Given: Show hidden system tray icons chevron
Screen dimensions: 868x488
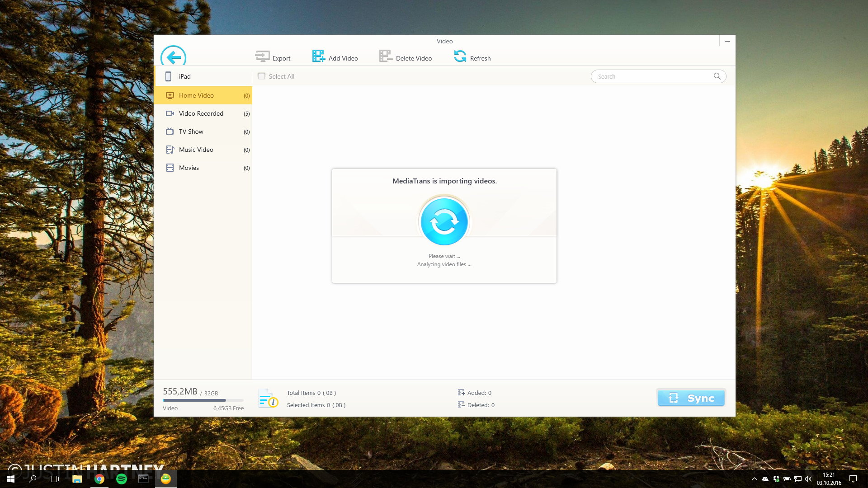Looking at the screenshot, I should [754, 479].
